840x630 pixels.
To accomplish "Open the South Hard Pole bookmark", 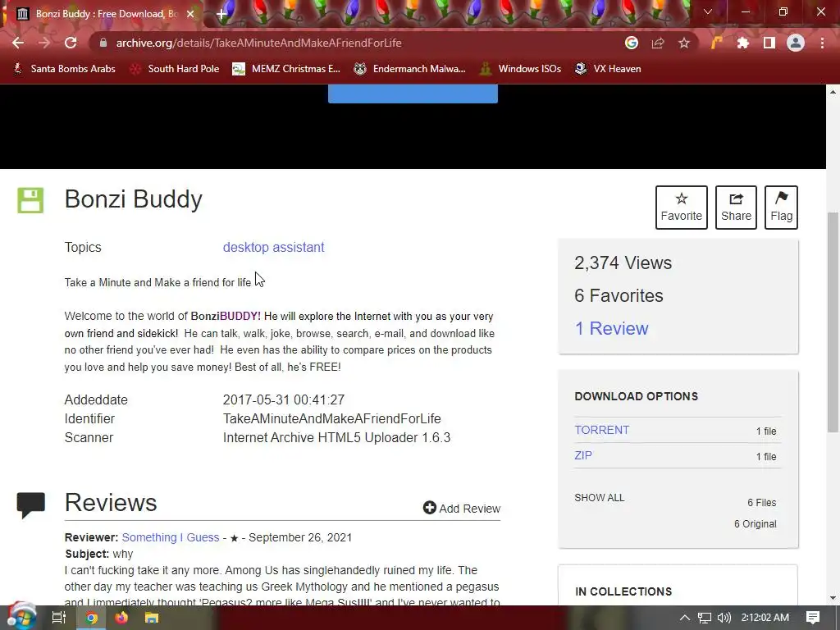I will (x=175, y=69).
